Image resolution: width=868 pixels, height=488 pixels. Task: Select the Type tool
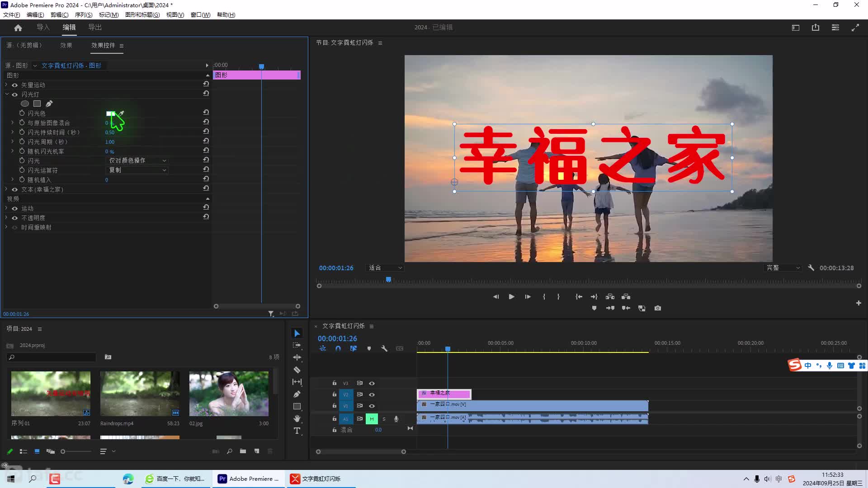click(297, 431)
